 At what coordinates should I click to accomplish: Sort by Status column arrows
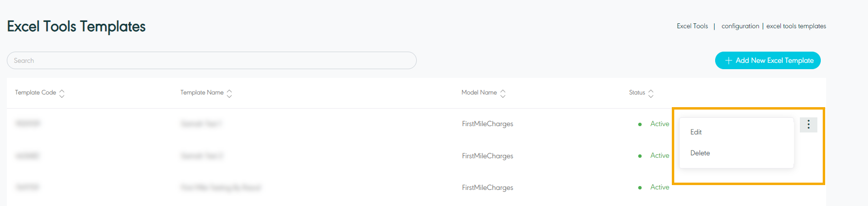[651, 93]
